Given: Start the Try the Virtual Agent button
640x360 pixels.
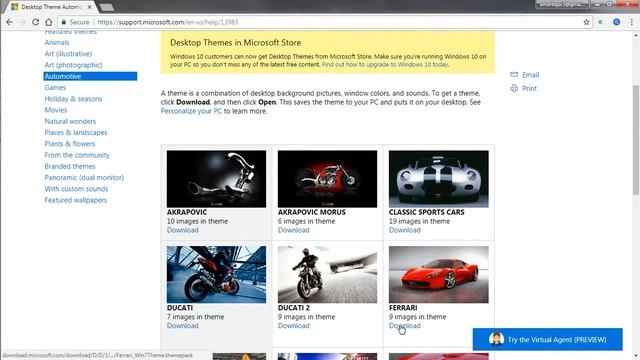Looking at the screenshot, I should point(547,339).
